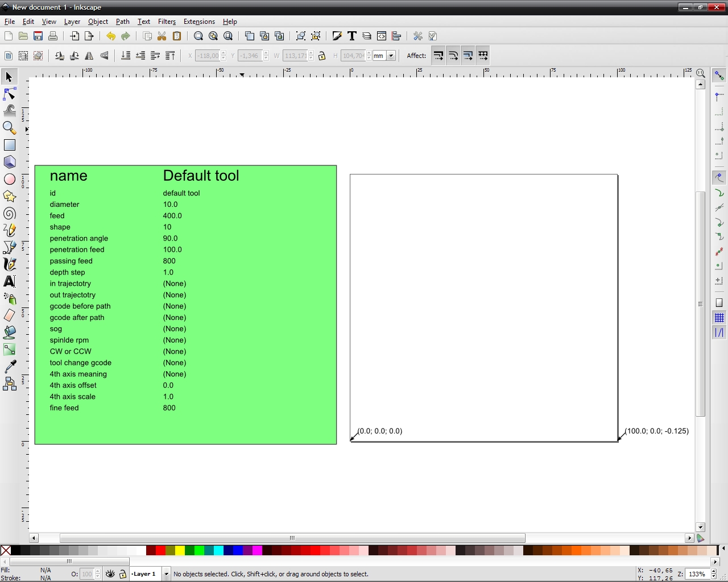Image resolution: width=728 pixels, height=582 pixels.
Task: Select the Pencil freehand tool
Action: 9,230
